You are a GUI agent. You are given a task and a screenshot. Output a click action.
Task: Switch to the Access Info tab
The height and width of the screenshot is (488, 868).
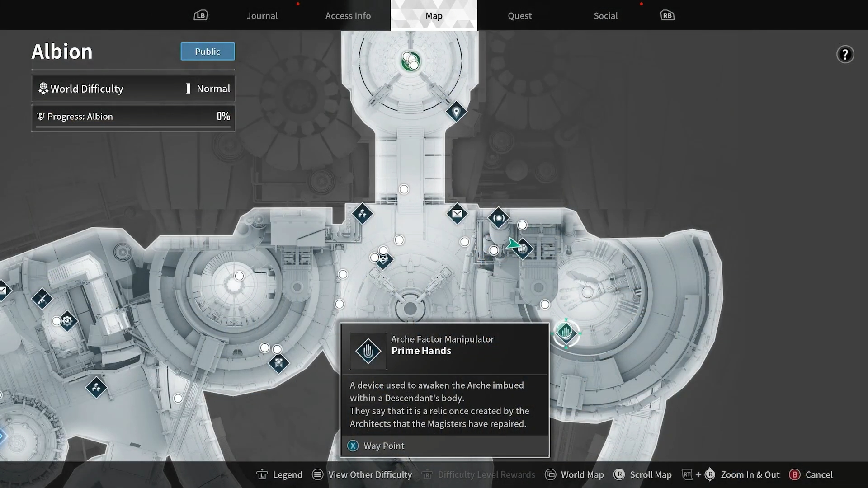348,16
